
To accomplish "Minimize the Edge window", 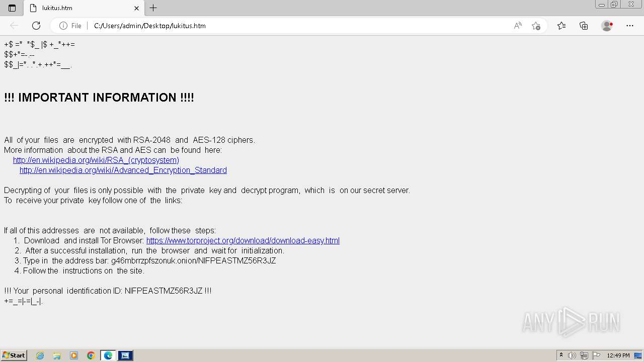I will 602,5.
